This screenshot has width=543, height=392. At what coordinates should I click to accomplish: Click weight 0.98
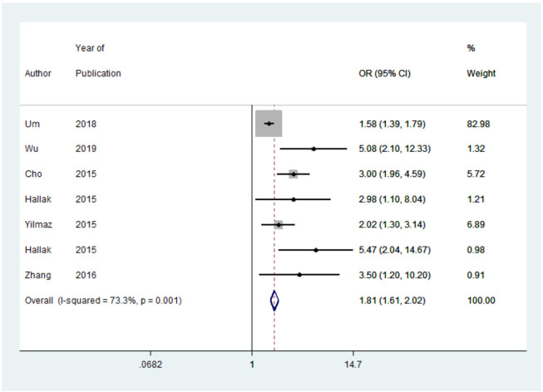coord(476,250)
